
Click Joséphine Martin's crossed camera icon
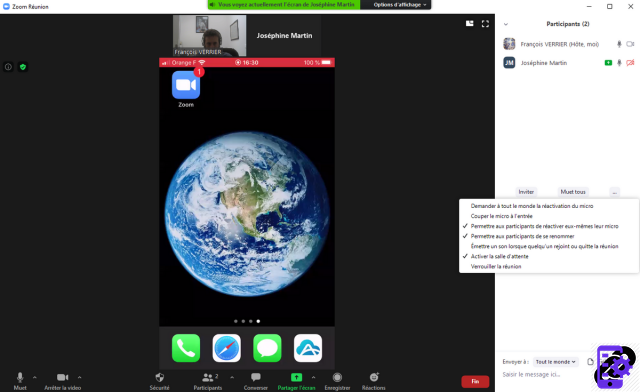coord(630,63)
